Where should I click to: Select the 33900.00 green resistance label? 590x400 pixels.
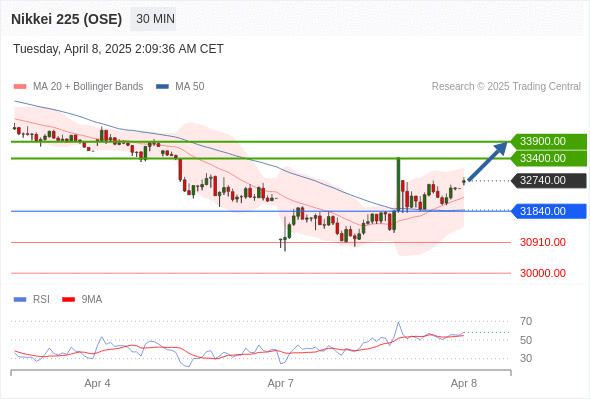point(549,141)
